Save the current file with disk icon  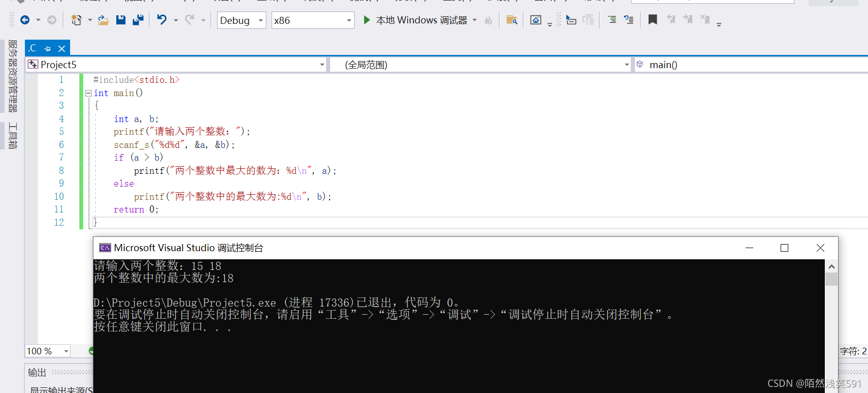(121, 20)
